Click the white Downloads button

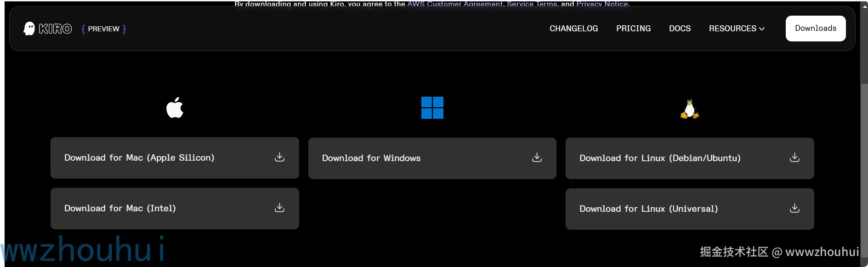point(816,29)
